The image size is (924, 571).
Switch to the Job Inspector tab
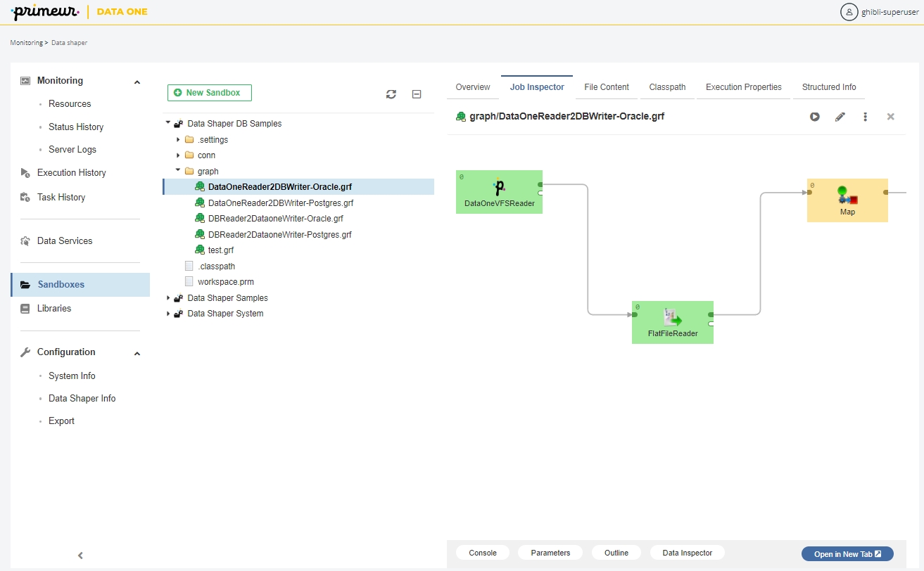point(537,87)
